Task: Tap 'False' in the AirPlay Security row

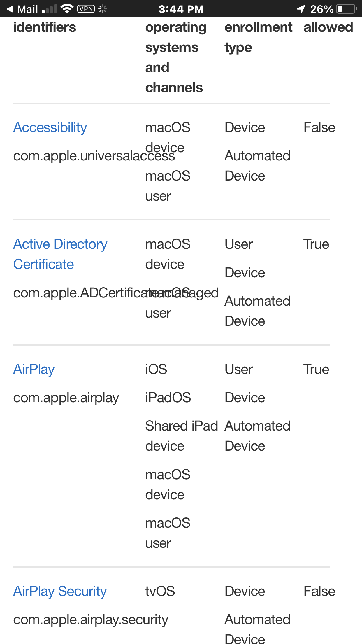Action: (x=319, y=591)
